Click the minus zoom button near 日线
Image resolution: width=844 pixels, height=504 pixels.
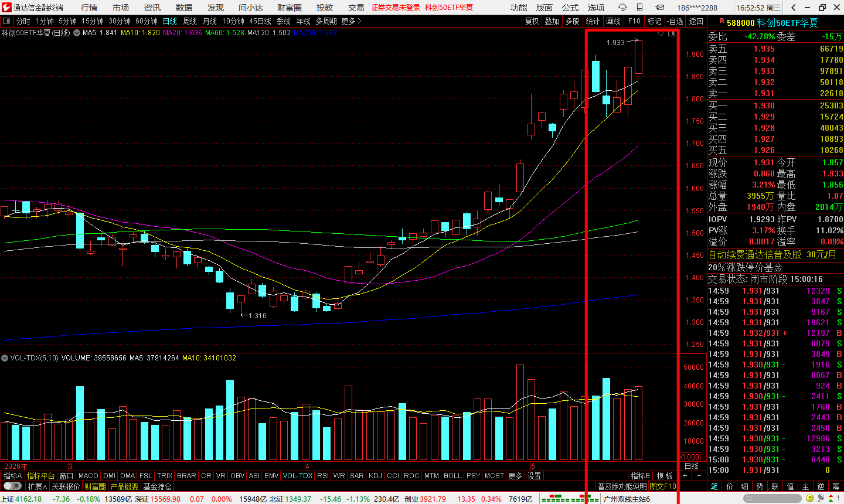coord(699,476)
